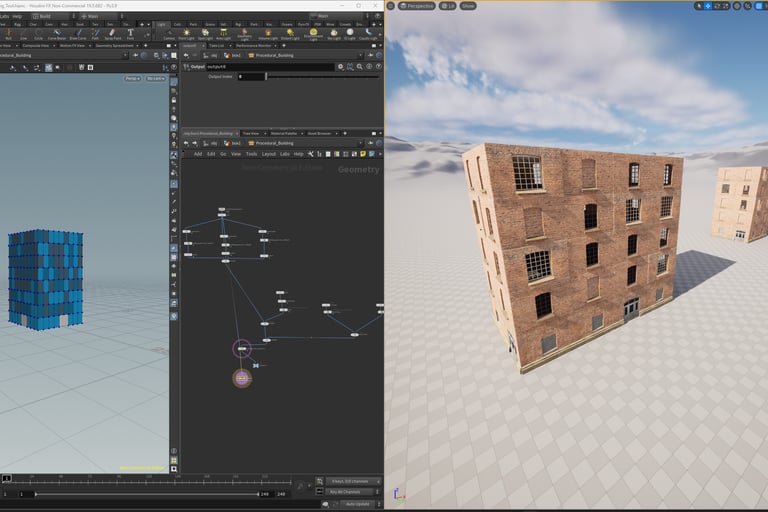Click the Procedural_Building path button in network editor

coord(271,143)
